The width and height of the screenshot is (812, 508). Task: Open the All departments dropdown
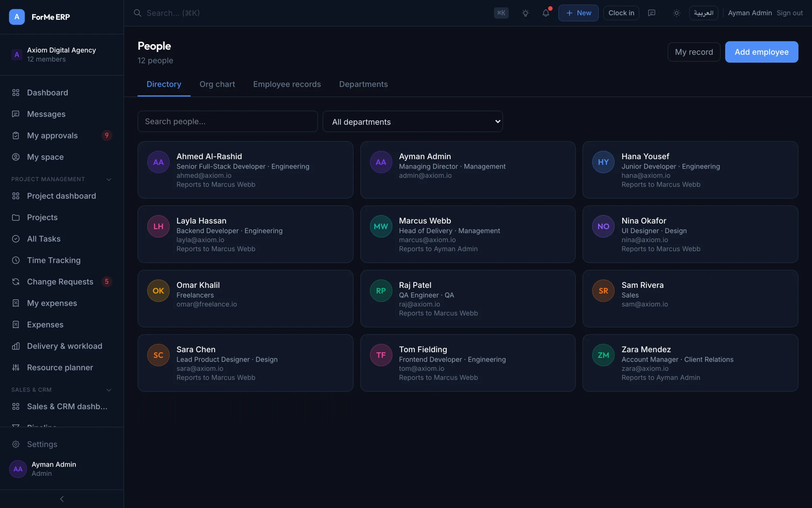coord(412,122)
